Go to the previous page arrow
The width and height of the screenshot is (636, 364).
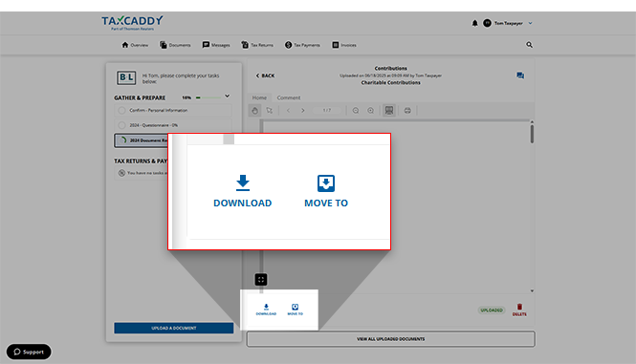[288, 110]
